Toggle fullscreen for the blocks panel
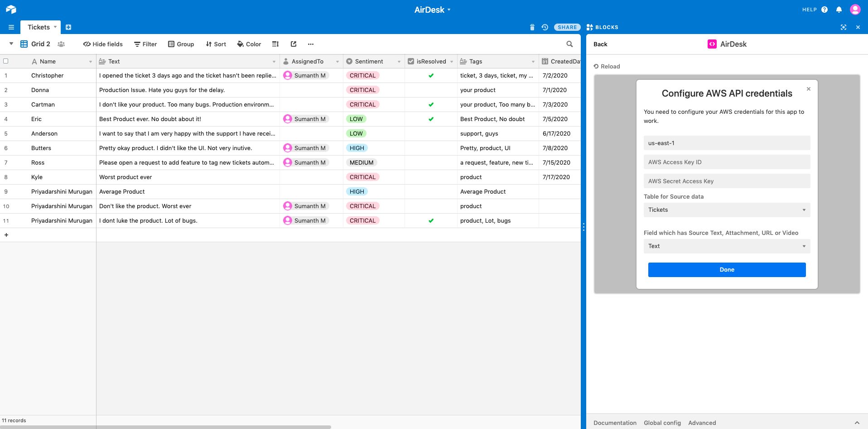 click(x=844, y=27)
